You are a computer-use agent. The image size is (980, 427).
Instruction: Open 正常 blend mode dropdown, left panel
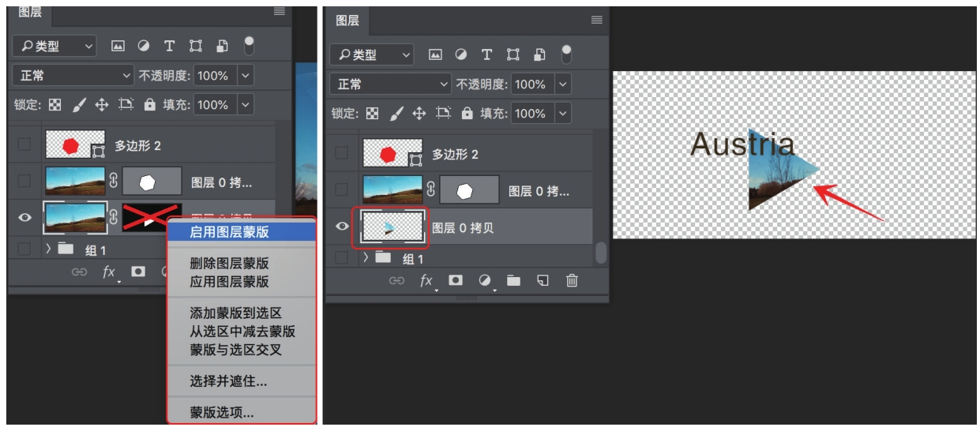coord(74,76)
